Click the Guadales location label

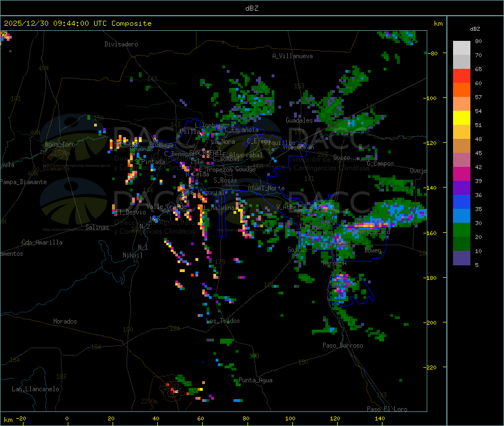(299, 120)
